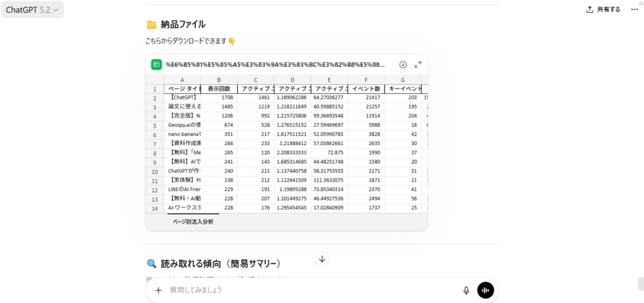644x303 pixels.
Task: Click the green spreadsheet file icon
Action: click(x=156, y=65)
